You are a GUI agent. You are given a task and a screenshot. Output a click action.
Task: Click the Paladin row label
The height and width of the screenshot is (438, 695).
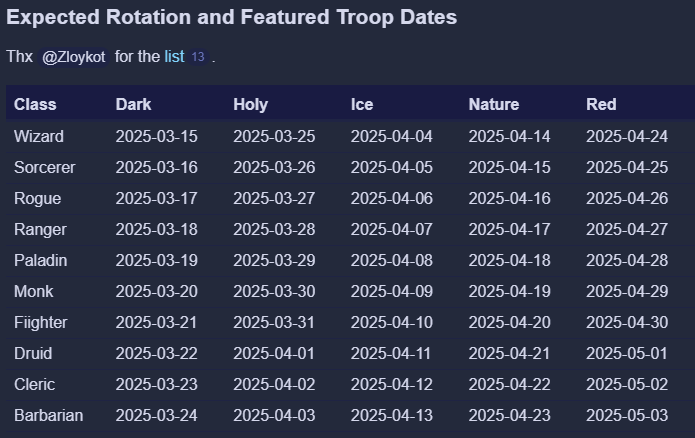(41, 260)
